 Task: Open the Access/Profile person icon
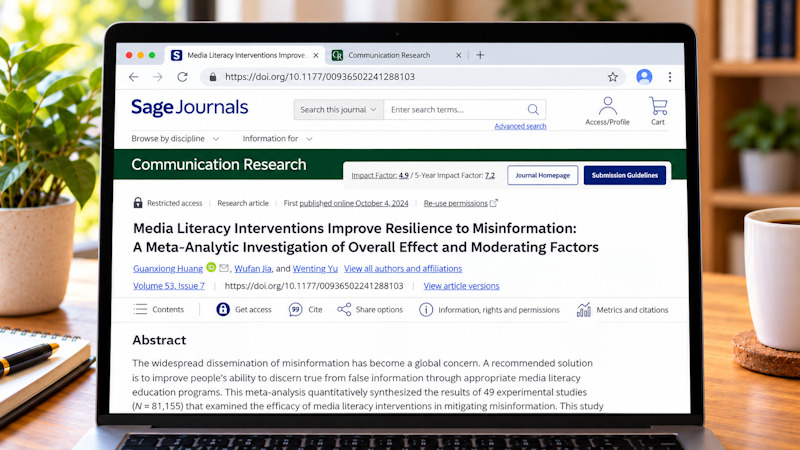coord(607,106)
